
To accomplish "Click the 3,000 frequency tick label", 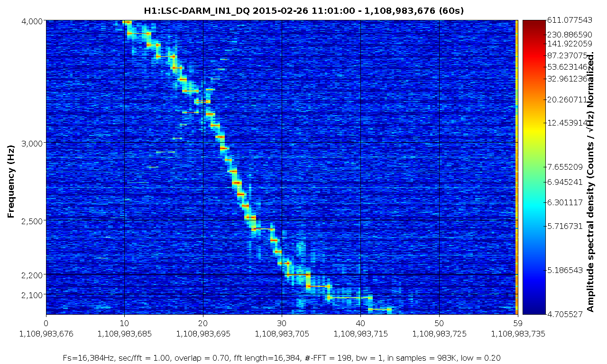I will tap(32, 143).
